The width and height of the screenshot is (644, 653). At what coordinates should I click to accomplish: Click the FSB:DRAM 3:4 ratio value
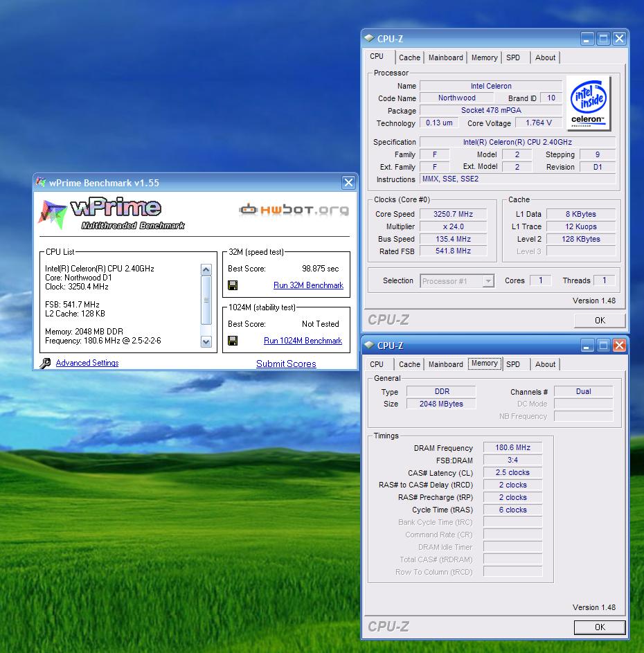click(513, 460)
